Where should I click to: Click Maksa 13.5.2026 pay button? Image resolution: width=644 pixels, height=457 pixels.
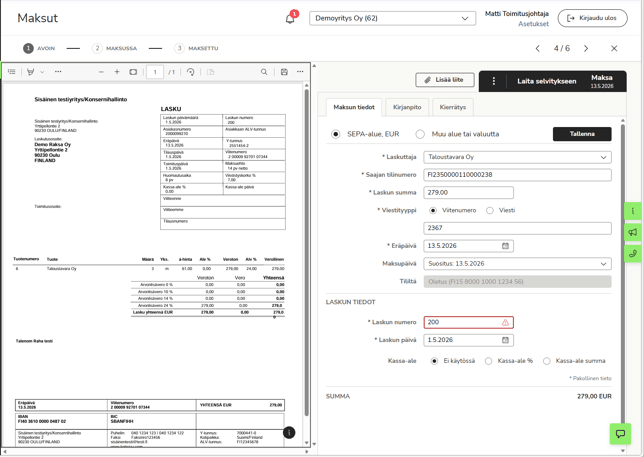602,81
